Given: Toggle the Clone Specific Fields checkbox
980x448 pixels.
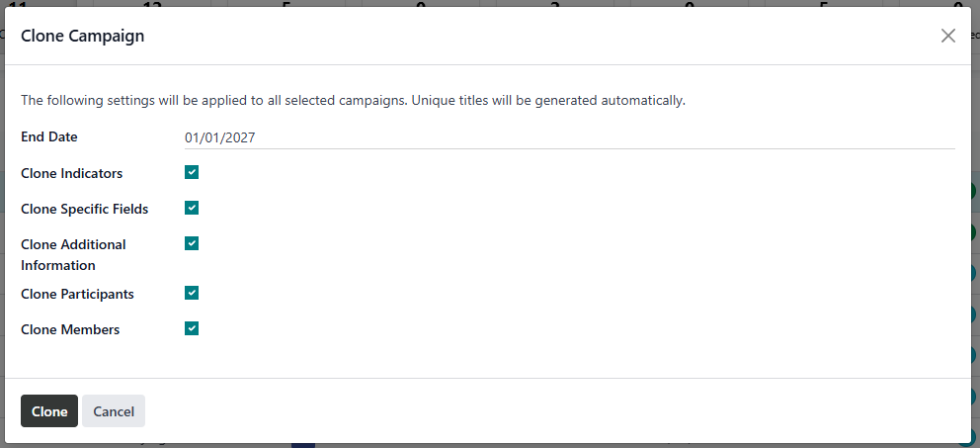Looking at the screenshot, I should coord(192,208).
